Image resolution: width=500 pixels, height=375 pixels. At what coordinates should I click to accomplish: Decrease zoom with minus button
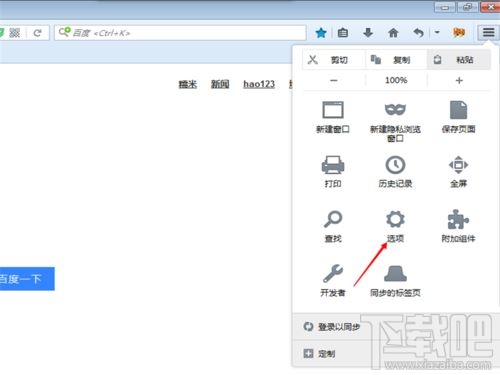pyautogui.click(x=334, y=80)
